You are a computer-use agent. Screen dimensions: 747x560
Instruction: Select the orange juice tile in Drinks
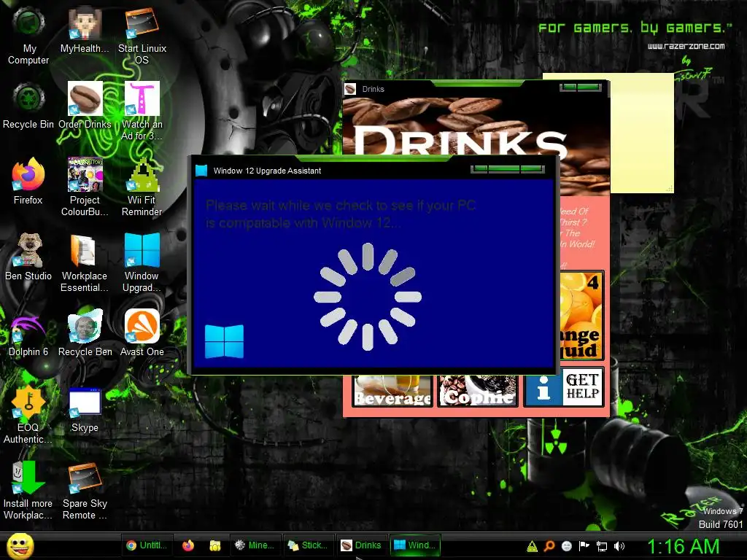click(x=581, y=315)
